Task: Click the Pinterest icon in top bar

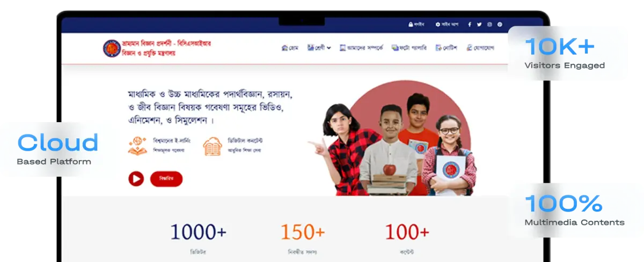Action: click(x=500, y=25)
